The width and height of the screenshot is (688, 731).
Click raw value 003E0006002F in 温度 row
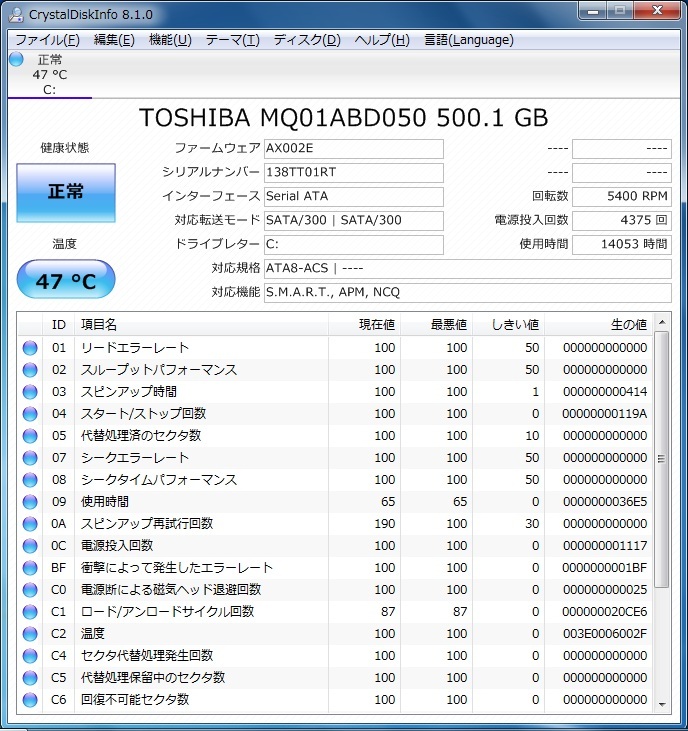click(605, 634)
